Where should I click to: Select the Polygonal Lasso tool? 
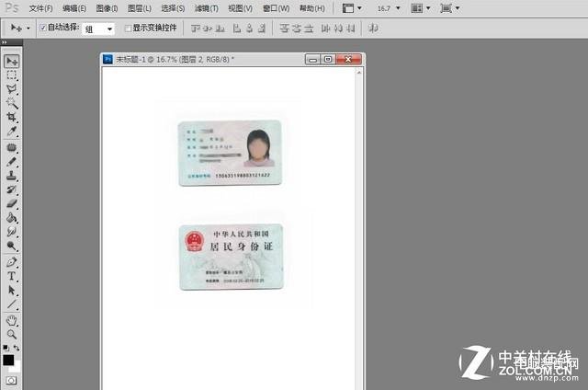tap(12, 89)
